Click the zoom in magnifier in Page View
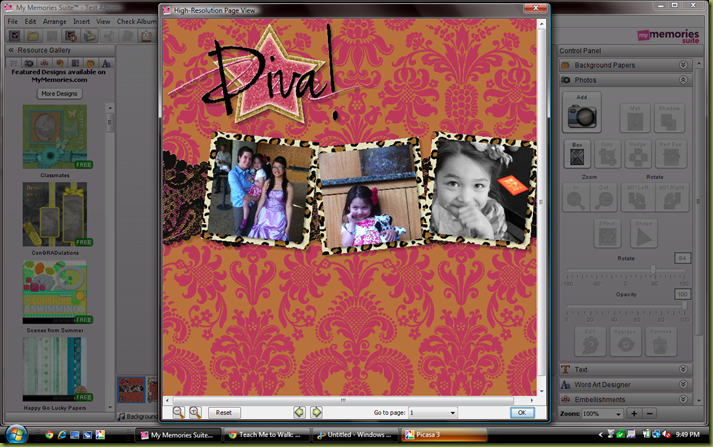Image resolution: width=713 pixels, height=447 pixels. (x=195, y=412)
